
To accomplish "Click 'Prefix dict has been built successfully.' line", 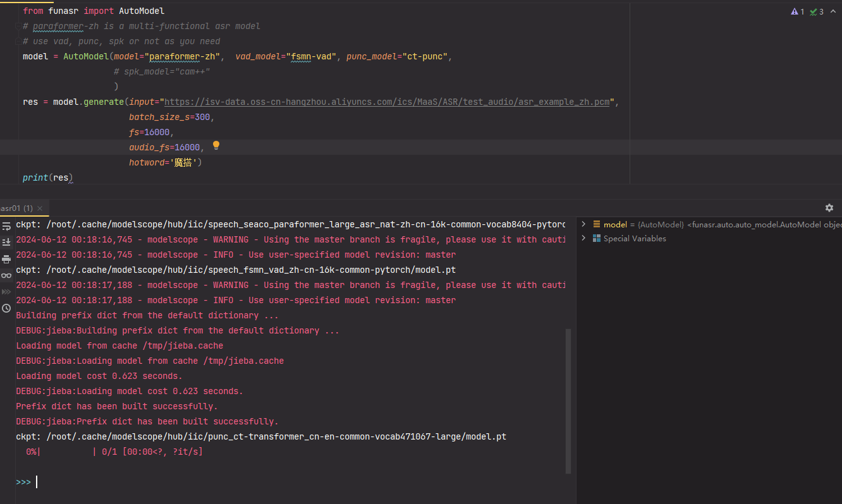I will (x=117, y=406).
